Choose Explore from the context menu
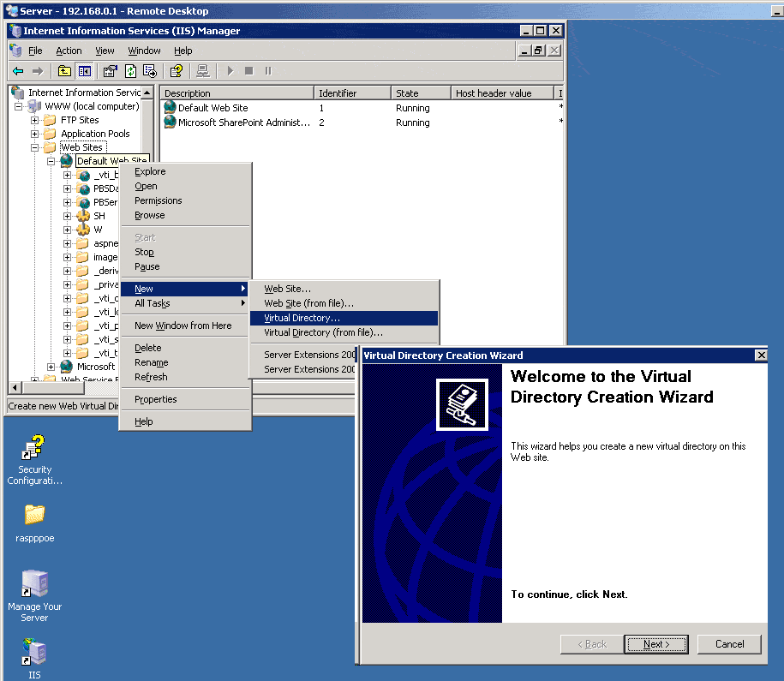Screen dimensions: 784x681 click(x=185, y=171)
